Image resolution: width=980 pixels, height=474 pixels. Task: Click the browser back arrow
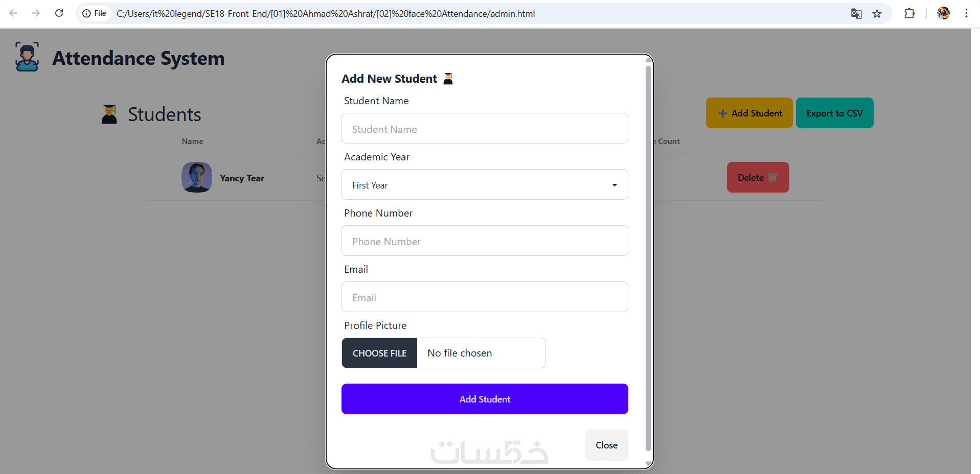coord(13,13)
